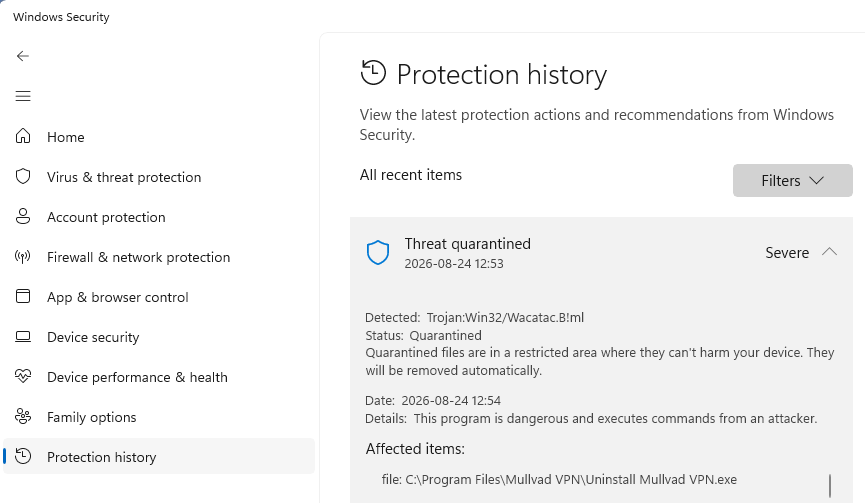Click the Date: 2026-08-24 12:54 line
This screenshot has height=503, width=865.
(x=432, y=400)
